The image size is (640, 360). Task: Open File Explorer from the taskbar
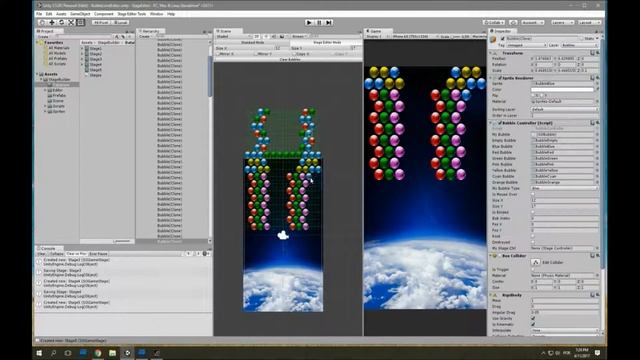pos(113,353)
